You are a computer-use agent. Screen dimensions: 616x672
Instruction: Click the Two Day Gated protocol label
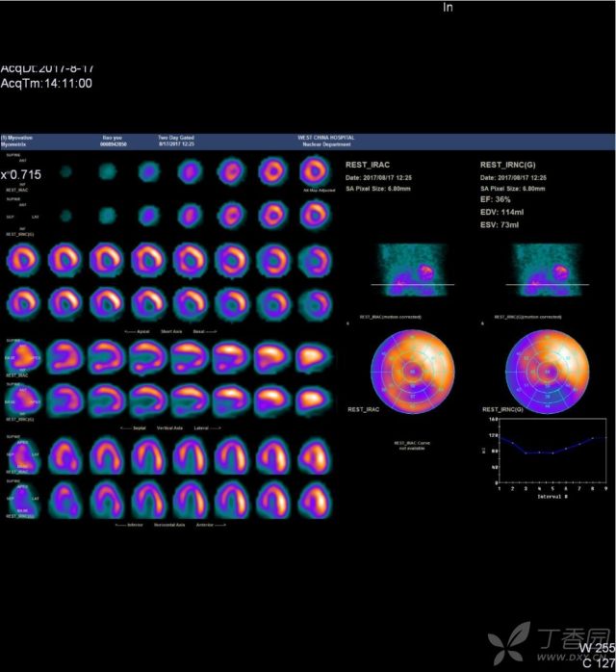coord(176,138)
